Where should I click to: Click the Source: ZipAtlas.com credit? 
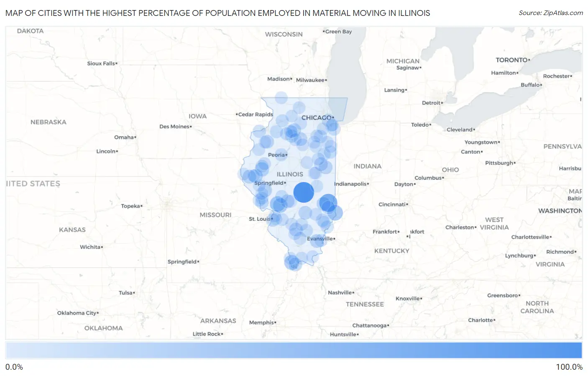coord(551,13)
